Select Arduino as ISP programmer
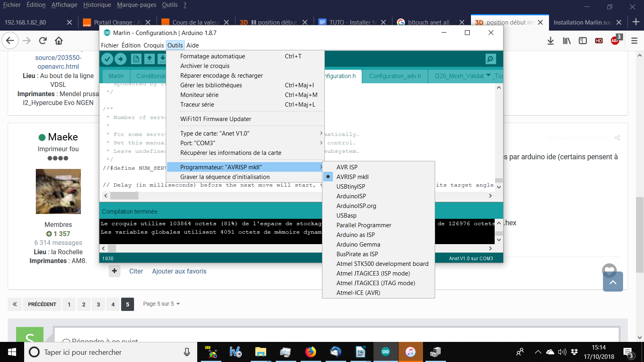Screen dimensions: 644x362 tap(378, 235)
